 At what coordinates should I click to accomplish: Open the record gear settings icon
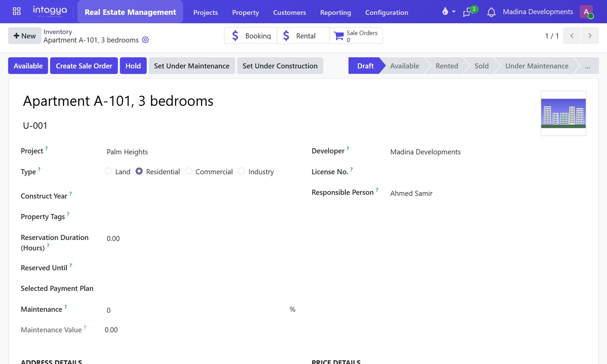[x=145, y=40]
